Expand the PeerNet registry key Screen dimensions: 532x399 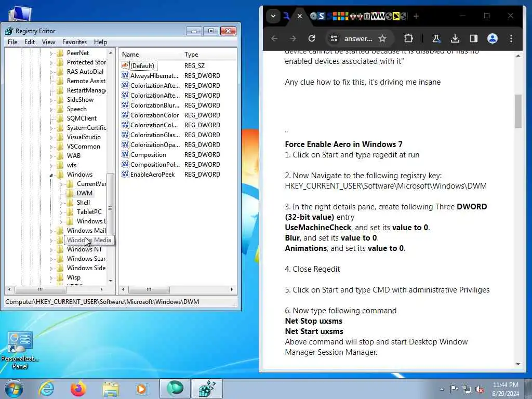point(51,54)
